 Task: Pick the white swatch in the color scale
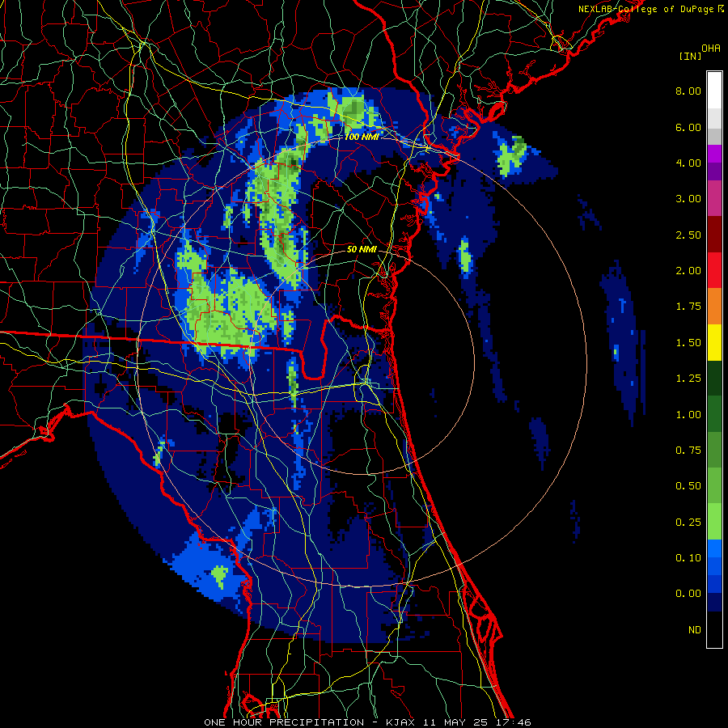point(714,91)
